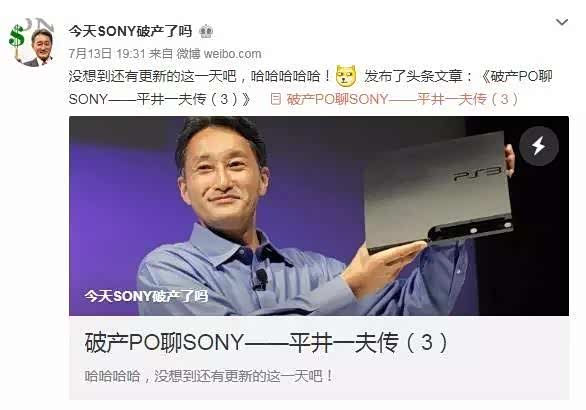Open card title 破产PO聊SONY——平井一夫传（3）
586x410 pixels.
266,342
